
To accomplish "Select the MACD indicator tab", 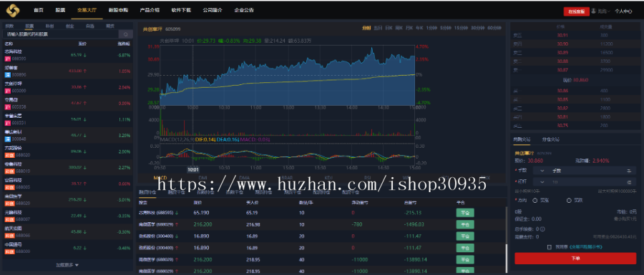I will [160, 178].
